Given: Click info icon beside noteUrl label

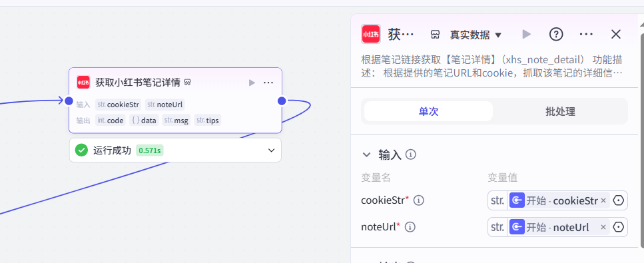Looking at the screenshot, I should pyautogui.click(x=410, y=227).
